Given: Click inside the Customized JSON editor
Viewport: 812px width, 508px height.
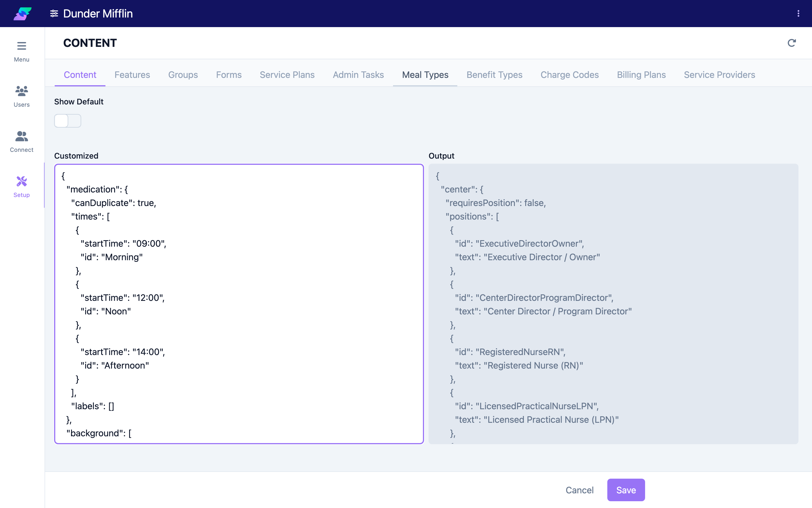Looking at the screenshot, I should [x=239, y=304].
